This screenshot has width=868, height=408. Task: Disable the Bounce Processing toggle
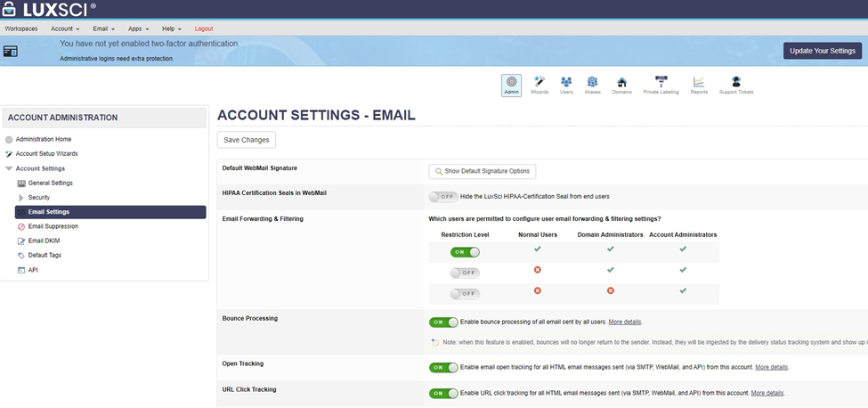(443, 322)
